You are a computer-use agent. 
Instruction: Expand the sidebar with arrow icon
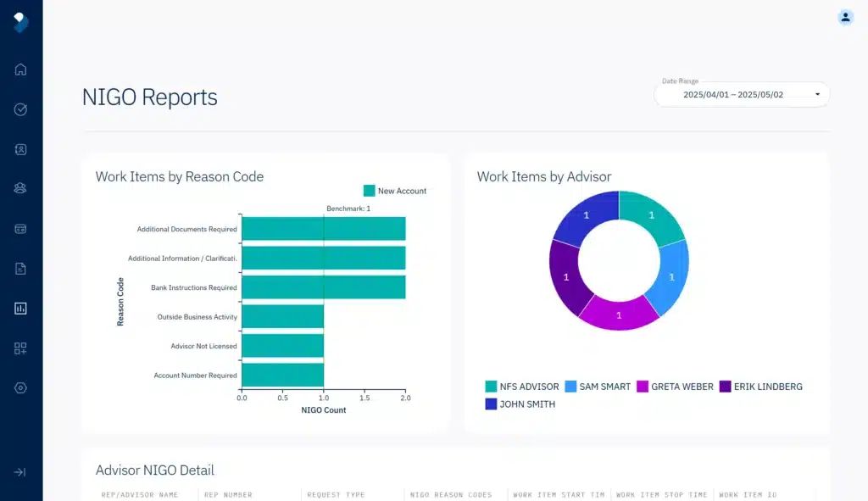20,472
